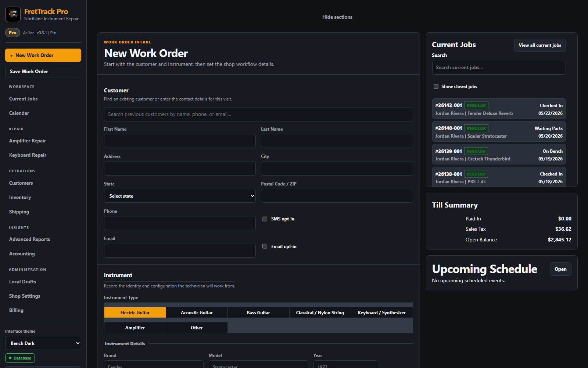Open job #26140-001 Squier Stratocaster
588x368 pixels.
(499, 132)
